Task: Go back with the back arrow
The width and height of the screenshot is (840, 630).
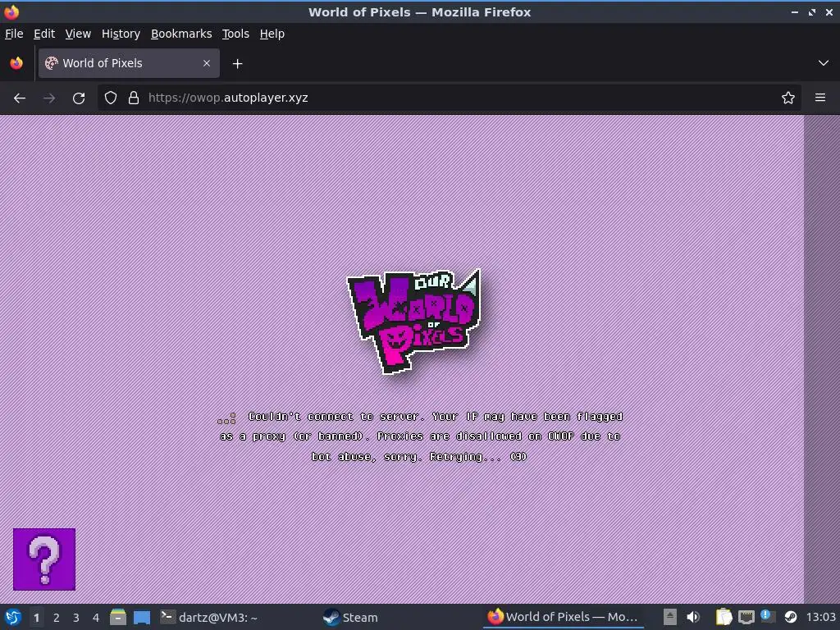Action: pyautogui.click(x=20, y=98)
